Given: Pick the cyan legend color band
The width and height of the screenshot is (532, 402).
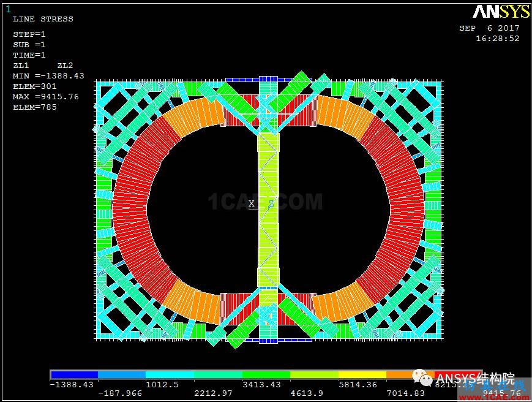Looking at the screenshot, I should 170,374.
